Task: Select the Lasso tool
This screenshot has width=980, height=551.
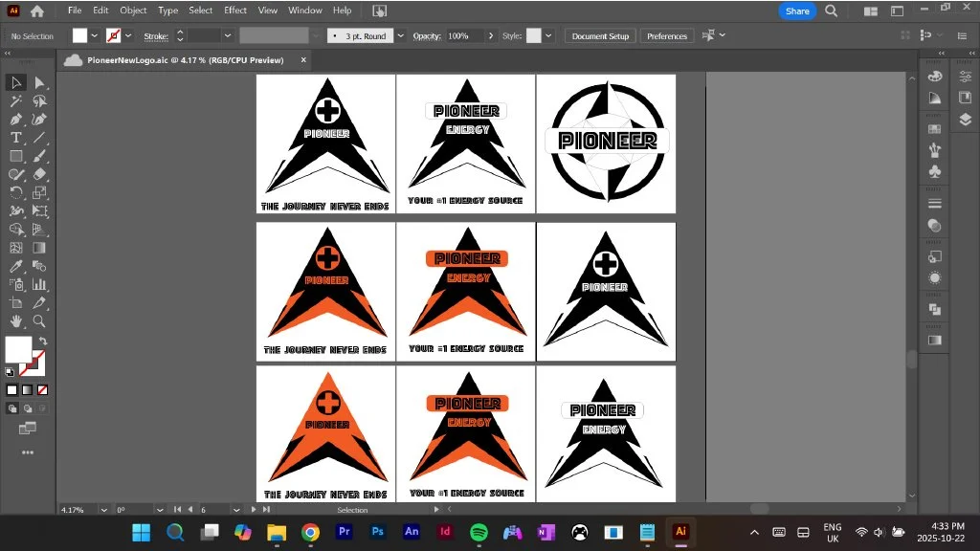Action: [x=39, y=100]
